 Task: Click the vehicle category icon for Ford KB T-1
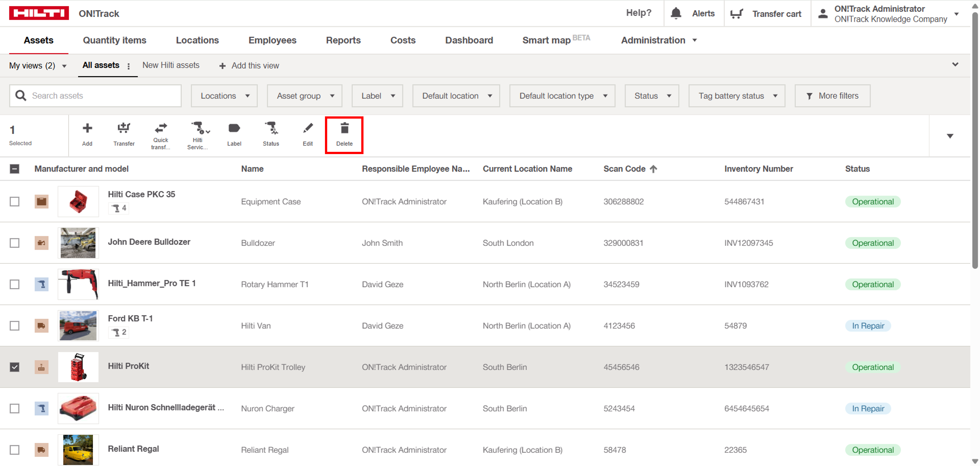41,326
